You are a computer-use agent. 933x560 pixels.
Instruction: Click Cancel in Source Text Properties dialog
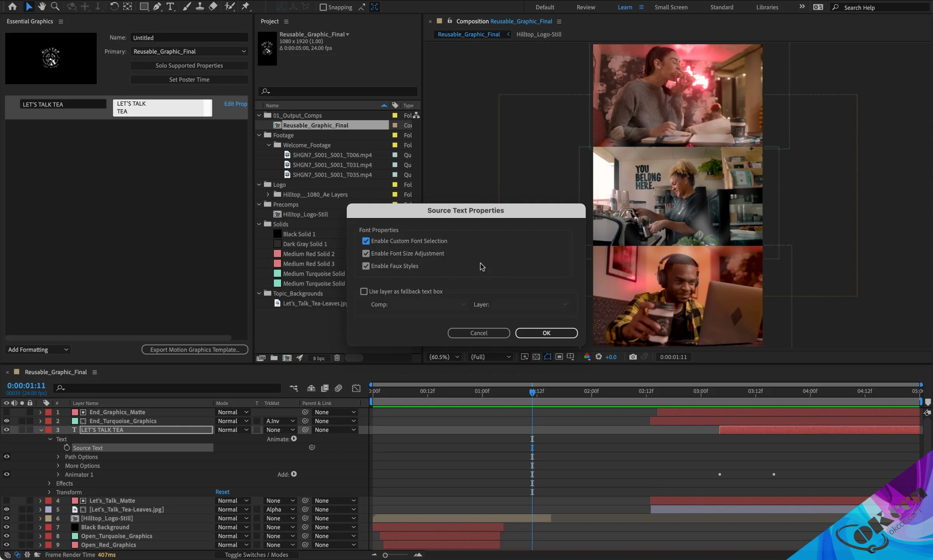pos(479,333)
